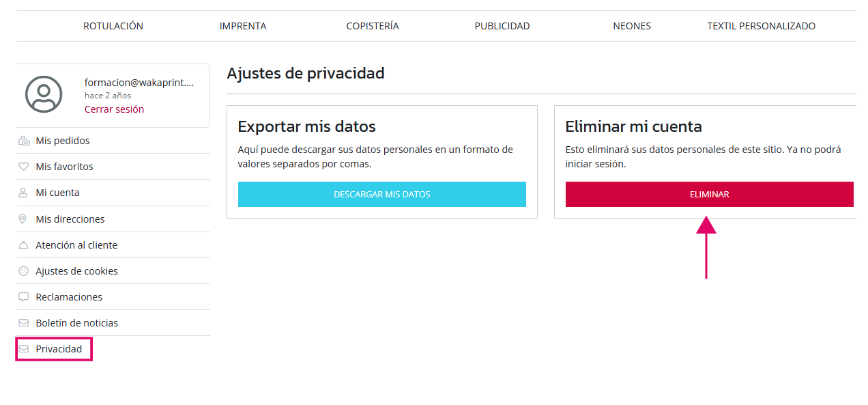868x405 pixels.
Task: Click the speech bubble icon for Reclamaciones
Action: (x=23, y=297)
